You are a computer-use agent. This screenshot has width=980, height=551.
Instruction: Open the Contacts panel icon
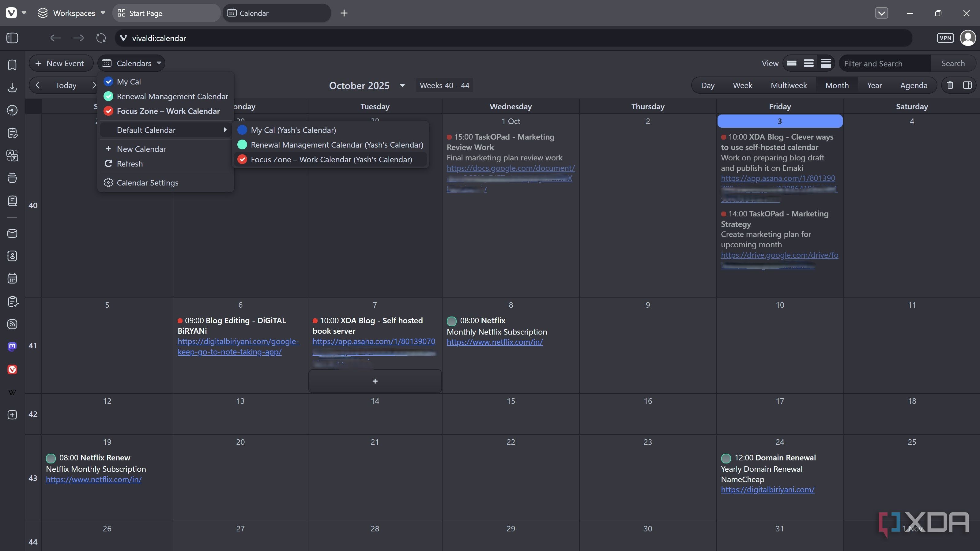(12, 256)
